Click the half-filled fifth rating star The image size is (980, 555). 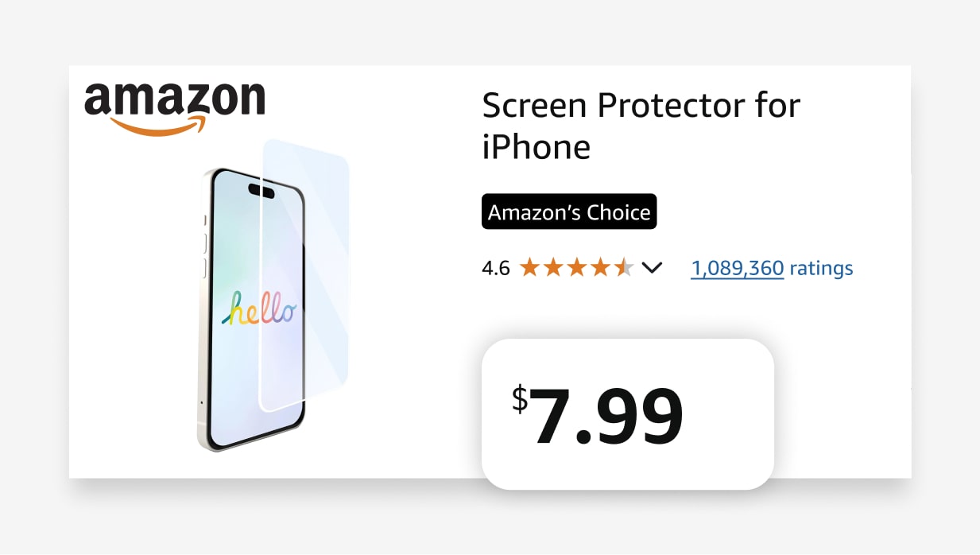[623, 268]
